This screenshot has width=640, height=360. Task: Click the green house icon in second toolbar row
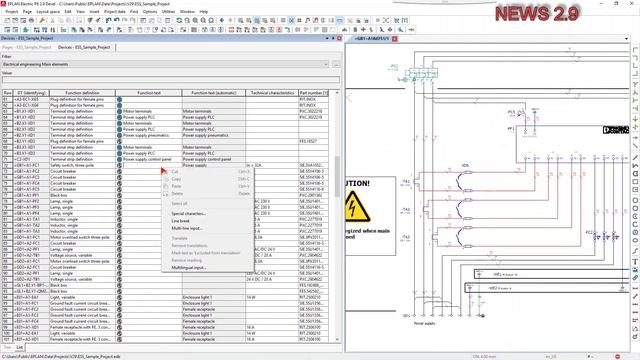tap(25, 30)
